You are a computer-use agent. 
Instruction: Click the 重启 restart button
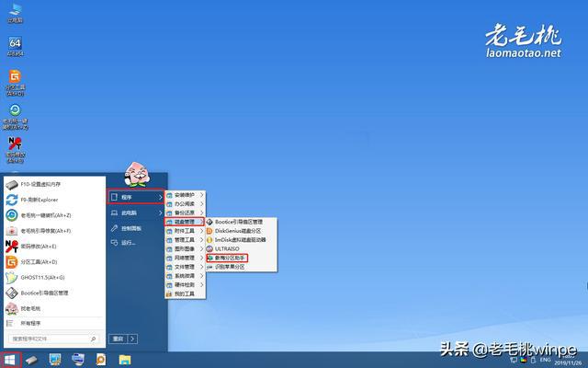coord(119,339)
